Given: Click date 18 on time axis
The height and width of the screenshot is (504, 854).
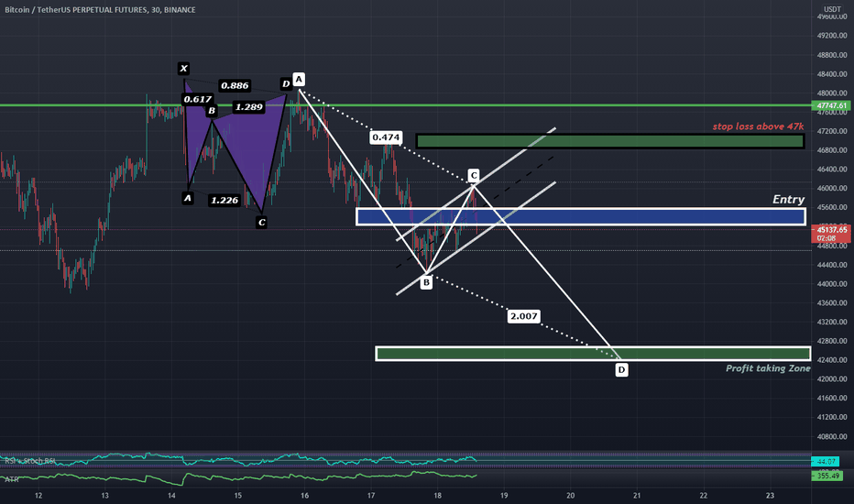Looking at the screenshot, I should [437, 495].
